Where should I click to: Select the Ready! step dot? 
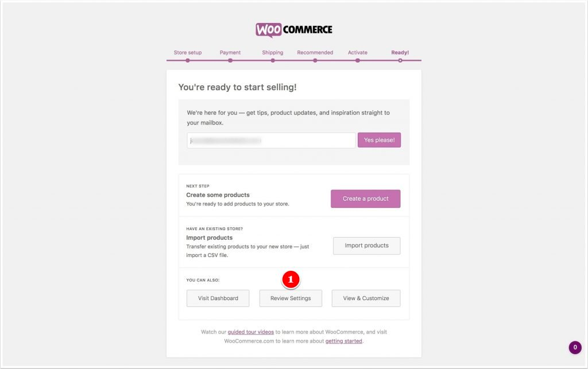coord(400,59)
